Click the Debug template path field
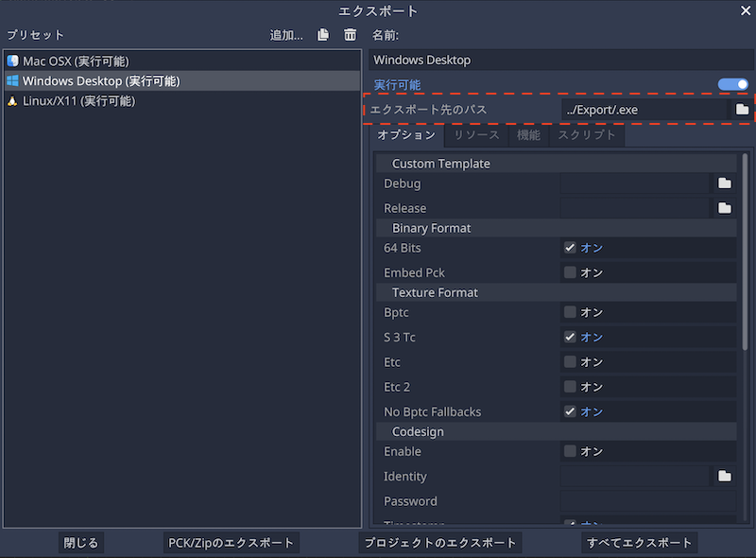Viewport: 756px width, 558px height. [x=634, y=183]
